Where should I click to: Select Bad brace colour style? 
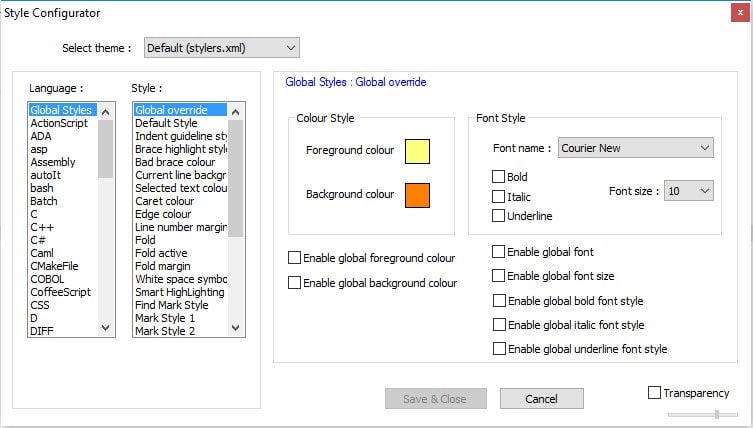(180, 162)
